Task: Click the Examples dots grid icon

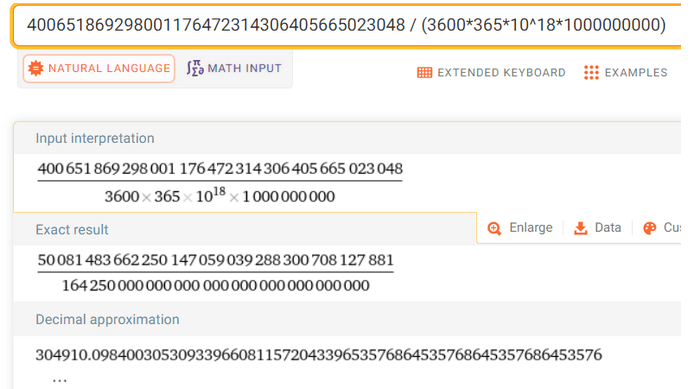Action: click(591, 72)
